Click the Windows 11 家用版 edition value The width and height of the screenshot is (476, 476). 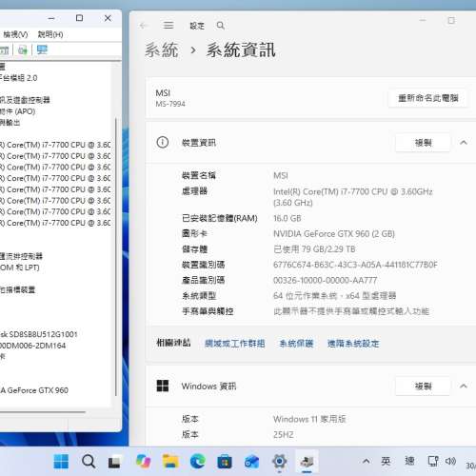309,419
